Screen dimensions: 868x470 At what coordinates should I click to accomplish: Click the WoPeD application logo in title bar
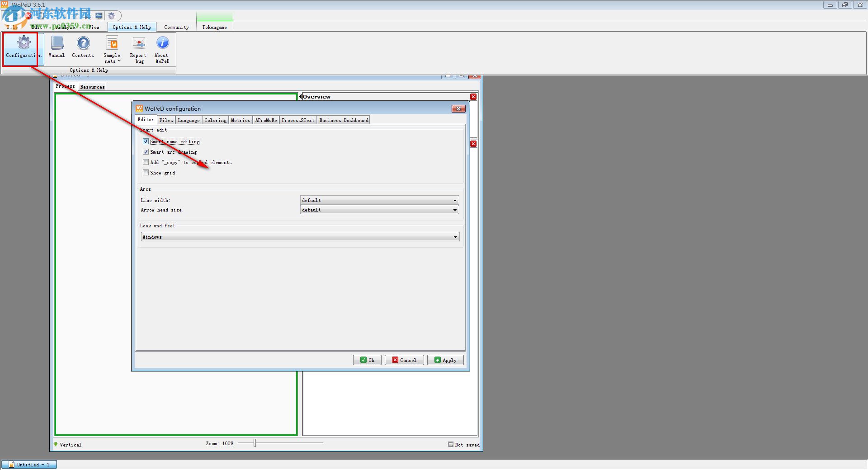(x=5, y=5)
